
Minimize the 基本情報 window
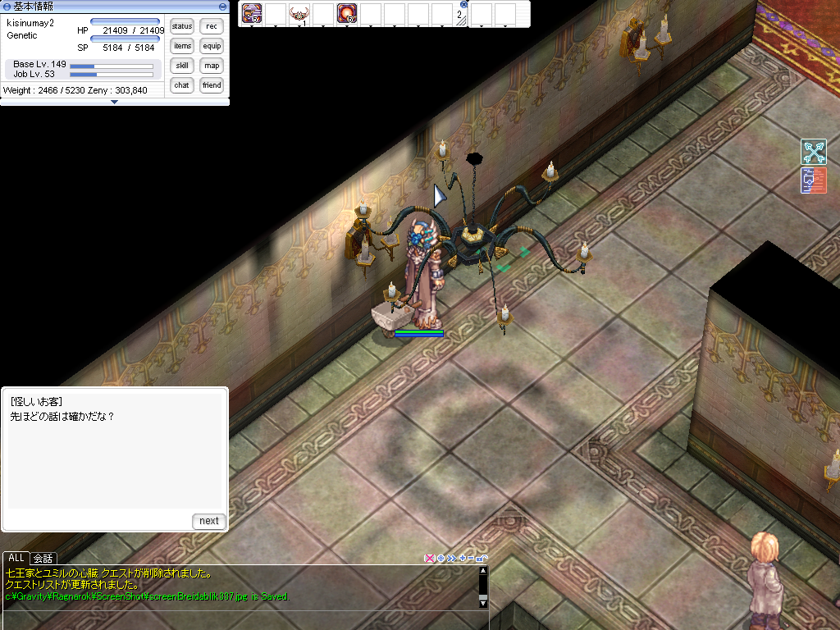click(x=222, y=7)
